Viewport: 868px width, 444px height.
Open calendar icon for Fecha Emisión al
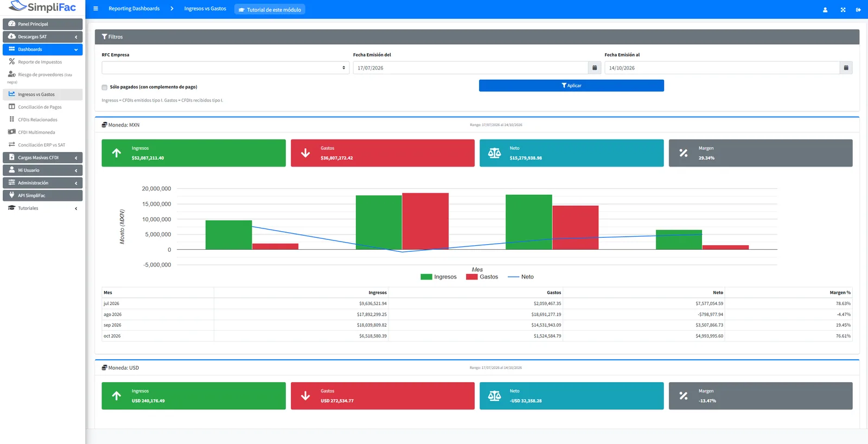point(846,68)
